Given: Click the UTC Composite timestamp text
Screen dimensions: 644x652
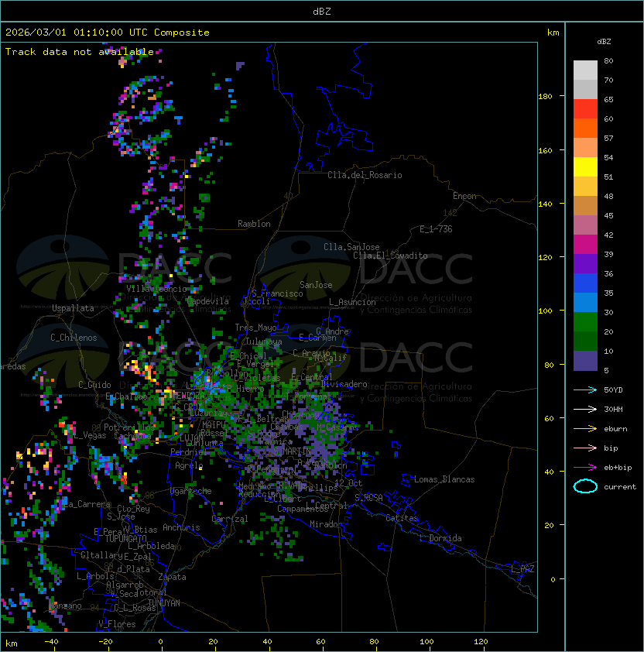Looking at the screenshot, I should point(107,33).
